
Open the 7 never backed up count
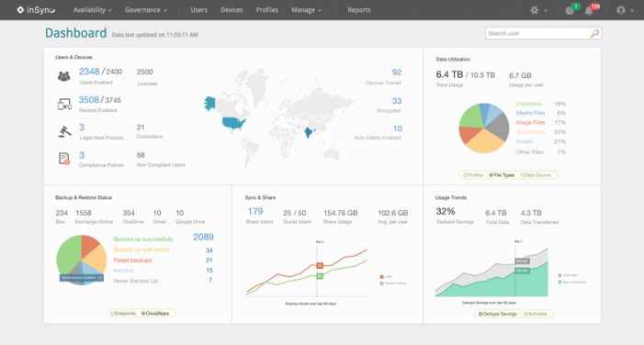[210, 280]
